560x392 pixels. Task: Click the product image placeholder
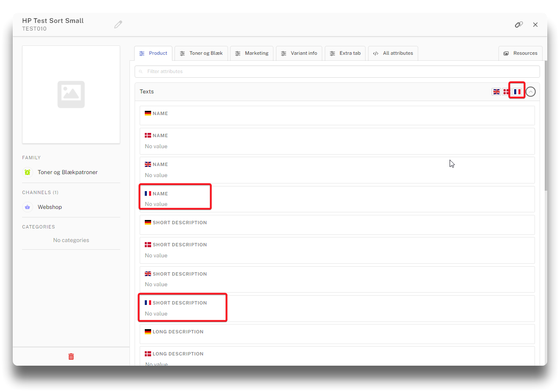coord(71,94)
